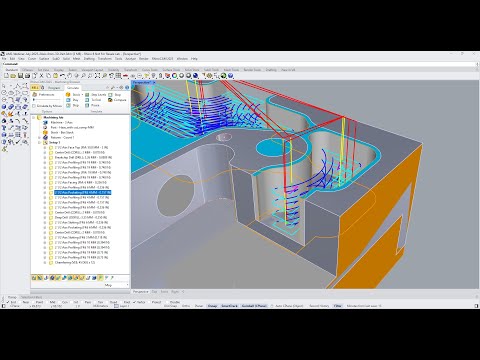Click the four-viewport layout grid icon
480x360 pixels.
(118, 76)
